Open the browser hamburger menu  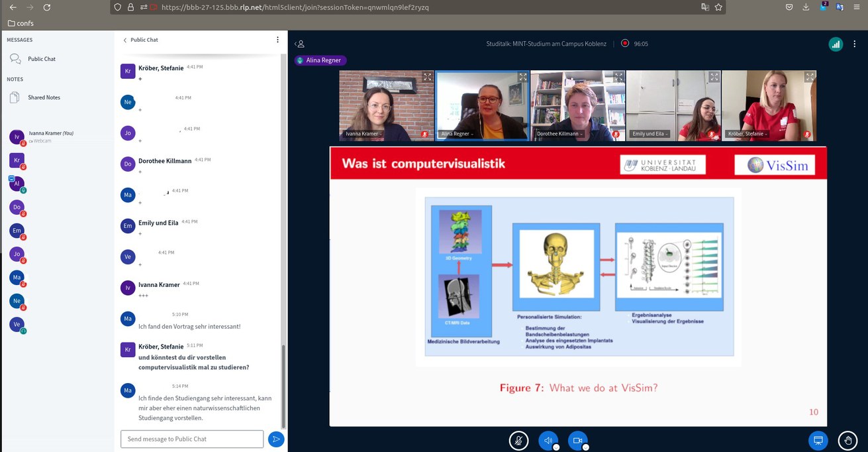[x=857, y=7]
